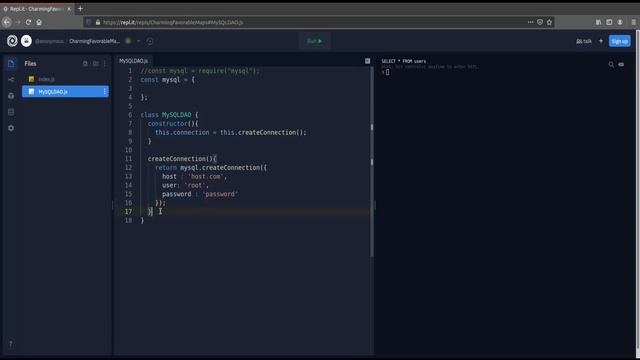Open the browser library icon
Viewport: 640px width, 360px height.
click(598, 22)
